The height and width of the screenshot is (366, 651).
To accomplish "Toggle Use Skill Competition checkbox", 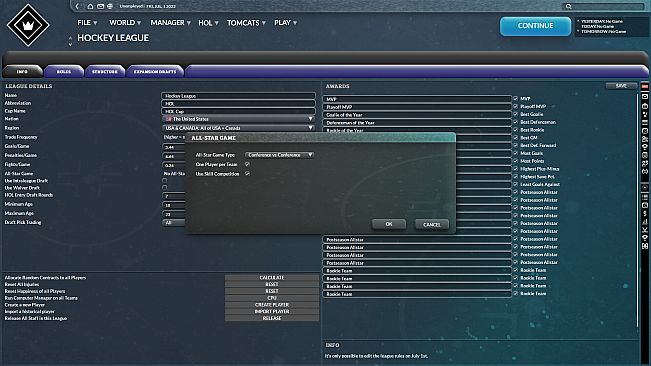I will tap(247, 173).
